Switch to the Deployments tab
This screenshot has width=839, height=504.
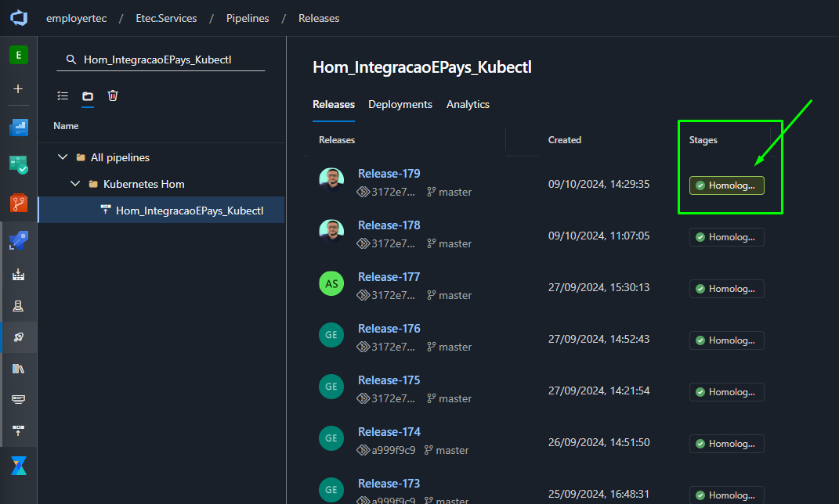[x=400, y=105]
